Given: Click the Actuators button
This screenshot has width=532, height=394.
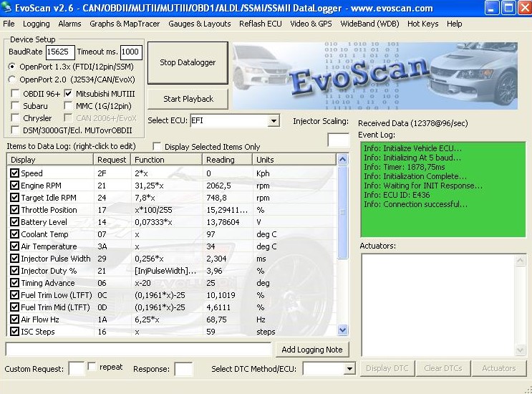Looking at the screenshot, I should (499, 368).
